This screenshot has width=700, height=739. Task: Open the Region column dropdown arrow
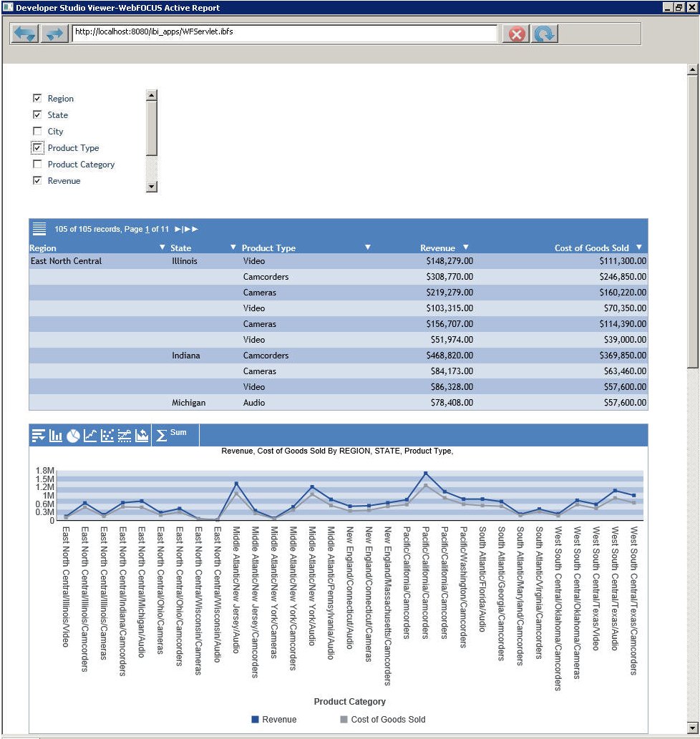coord(162,247)
